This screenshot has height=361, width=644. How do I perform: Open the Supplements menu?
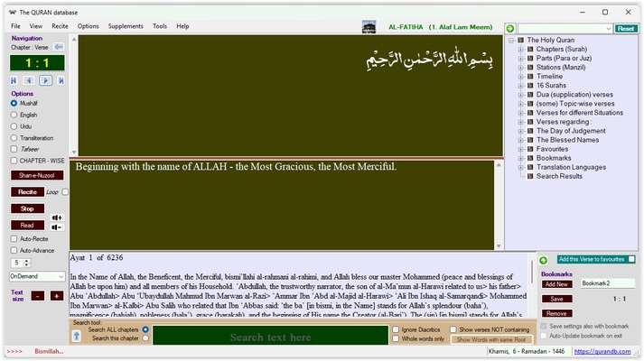click(x=126, y=26)
